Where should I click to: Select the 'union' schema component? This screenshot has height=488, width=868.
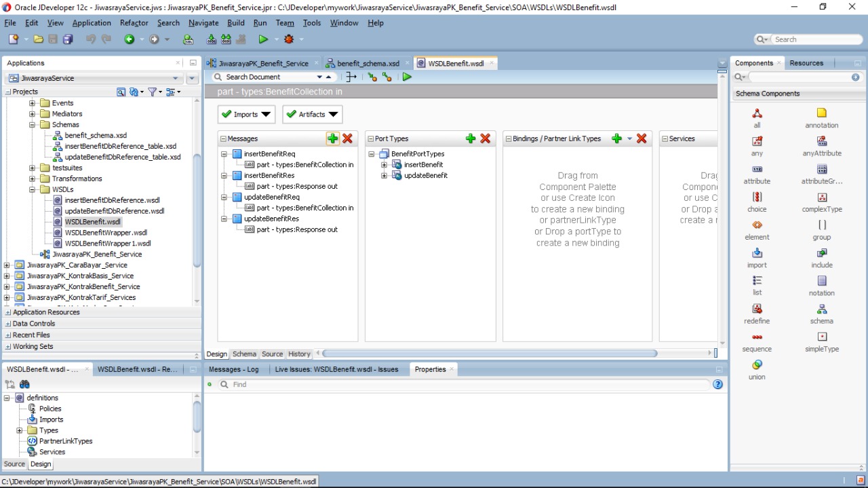coord(757,369)
